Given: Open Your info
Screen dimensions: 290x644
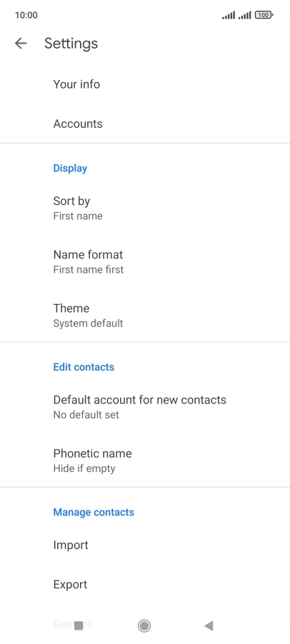Looking at the screenshot, I should (145, 84).
